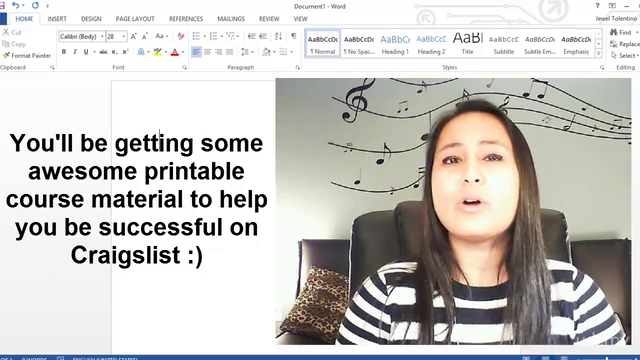Switch to the DESIGN tab

[91, 19]
